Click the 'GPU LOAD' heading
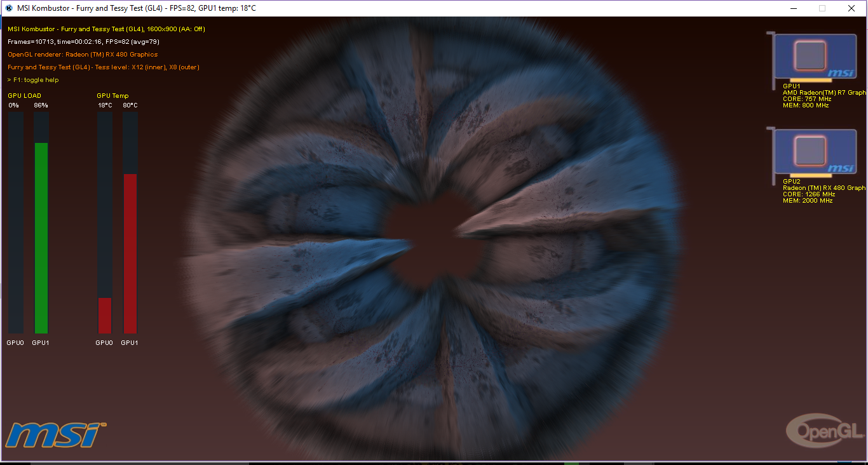This screenshot has height=465, width=868. click(x=24, y=96)
